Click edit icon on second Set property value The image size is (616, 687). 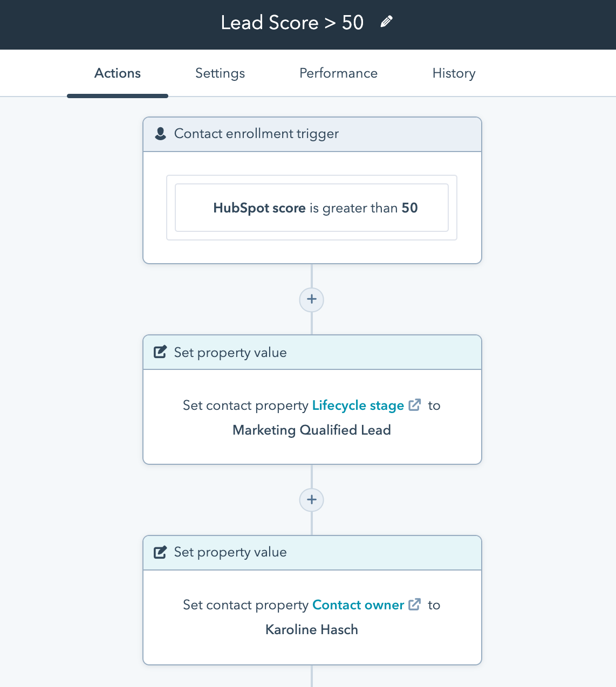point(160,552)
